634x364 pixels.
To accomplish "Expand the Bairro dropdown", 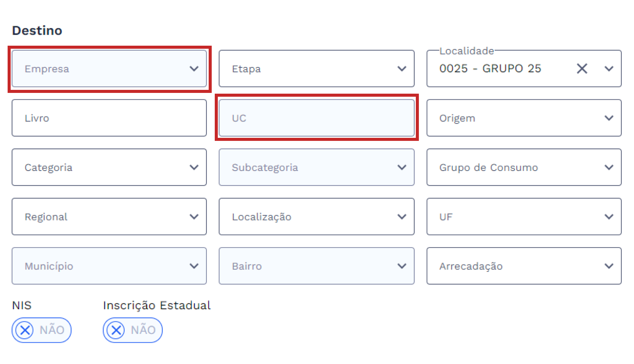I will click(x=316, y=266).
